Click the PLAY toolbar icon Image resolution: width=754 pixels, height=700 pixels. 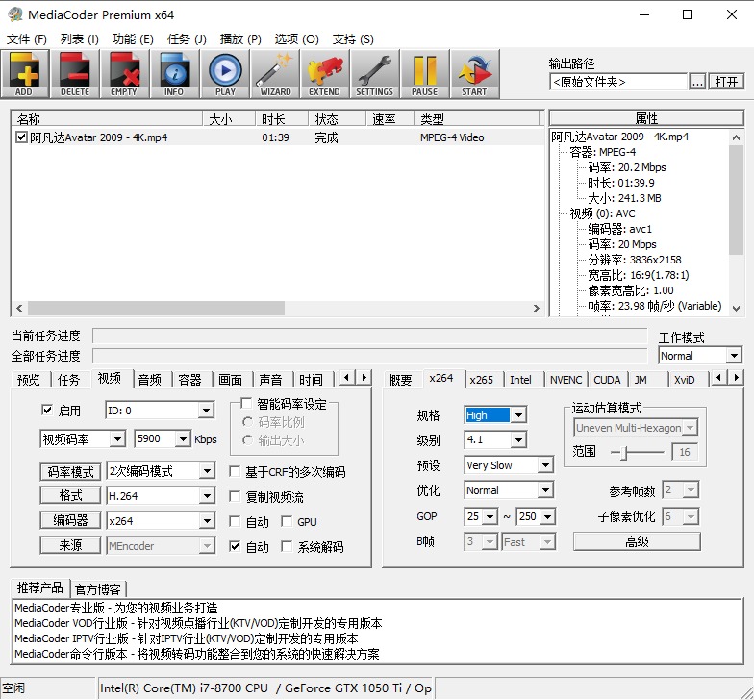225,73
